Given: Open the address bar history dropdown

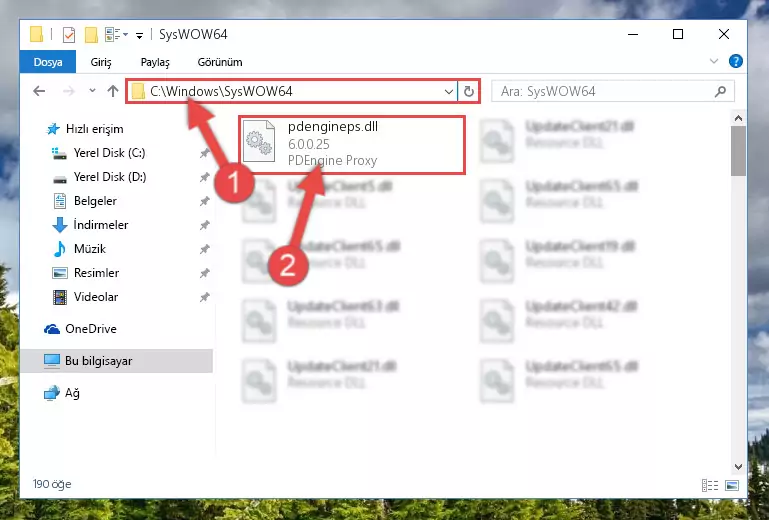Looking at the screenshot, I should coord(448,91).
